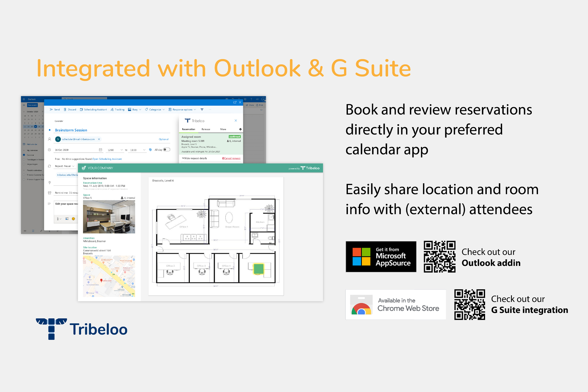
Task: Open the more options ellipsis in the event toolbar
Action: pyautogui.click(x=210, y=110)
